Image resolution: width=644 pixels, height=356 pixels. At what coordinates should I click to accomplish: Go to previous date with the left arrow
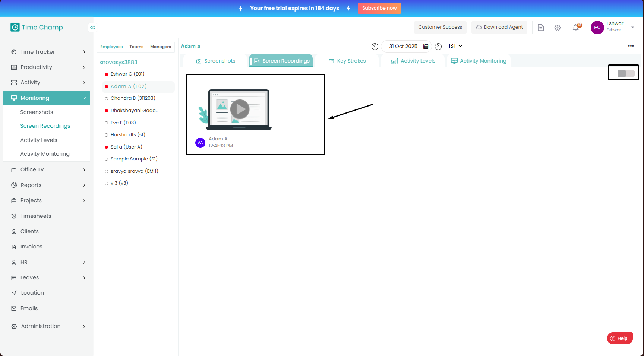[x=375, y=46]
